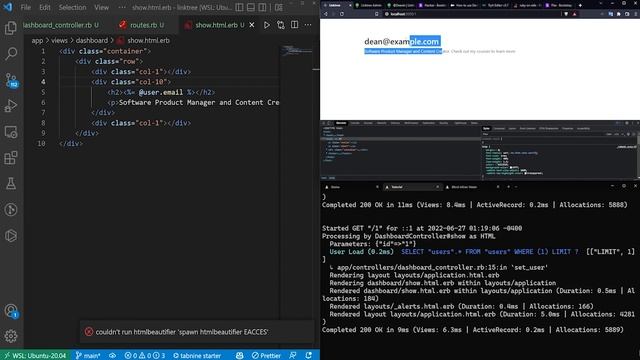Click Prettier in the status bar
This screenshot has height=360, width=640.
point(267,356)
